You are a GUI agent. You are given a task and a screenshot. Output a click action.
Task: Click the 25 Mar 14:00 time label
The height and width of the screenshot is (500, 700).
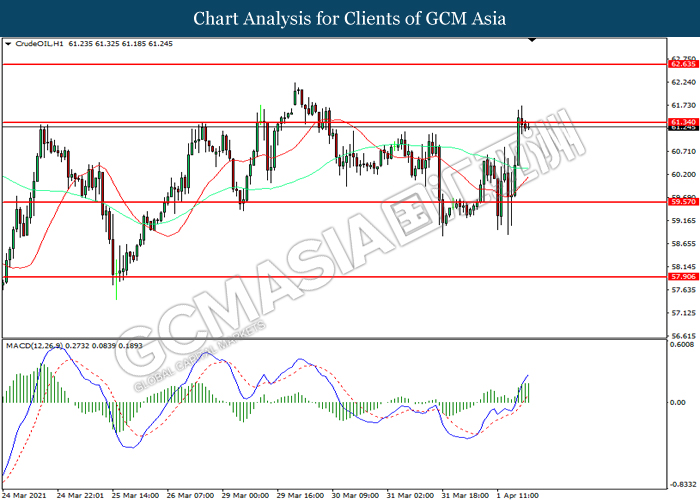point(135,495)
